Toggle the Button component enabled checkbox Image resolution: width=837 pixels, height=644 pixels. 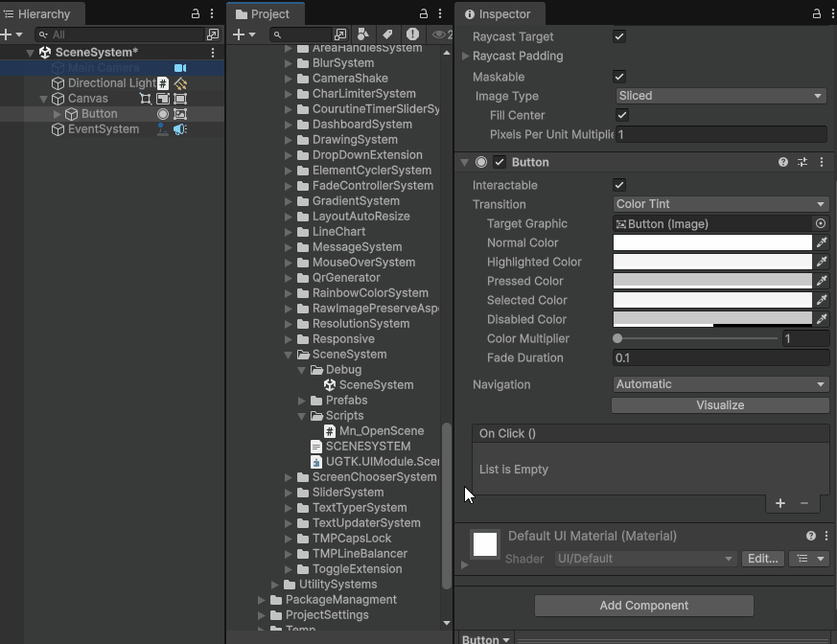coord(500,162)
